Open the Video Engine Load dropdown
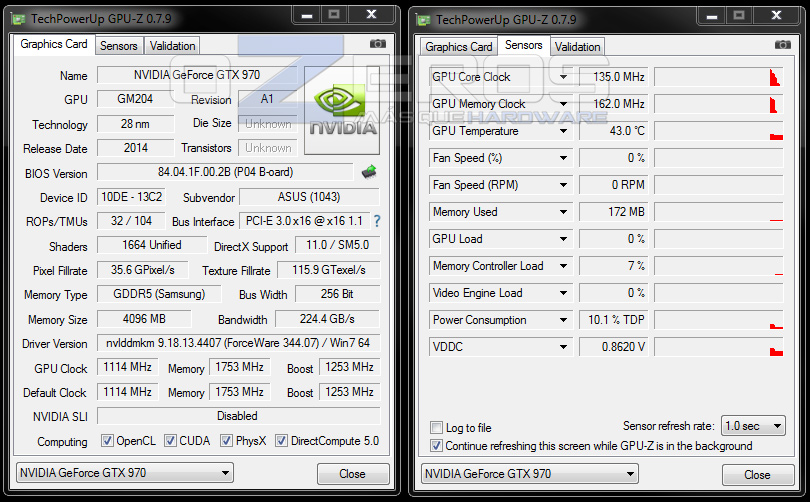Image resolution: width=810 pixels, height=502 pixels. point(564,293)
